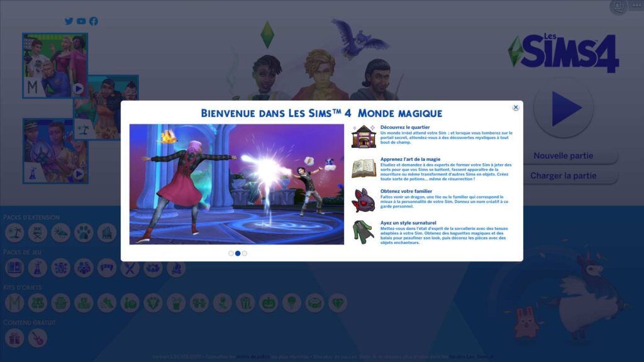Click the 'Ayez un style surnaturel' heading
Screen dimensions: 644x362
coord(408,223)
